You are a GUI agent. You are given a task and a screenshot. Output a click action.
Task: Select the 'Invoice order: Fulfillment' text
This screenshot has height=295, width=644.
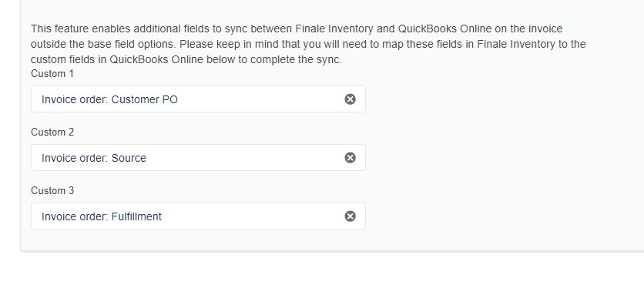(102, 216)
